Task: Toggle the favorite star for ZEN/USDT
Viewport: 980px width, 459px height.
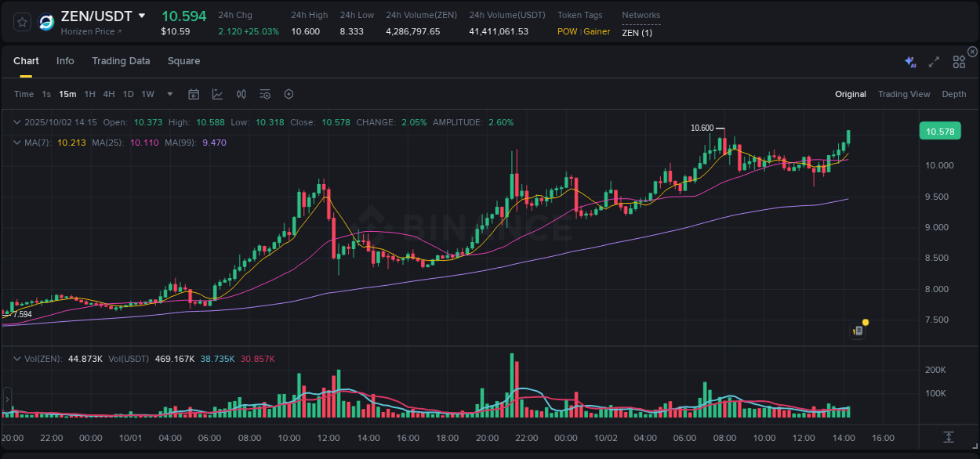Action: click(21, 21)
